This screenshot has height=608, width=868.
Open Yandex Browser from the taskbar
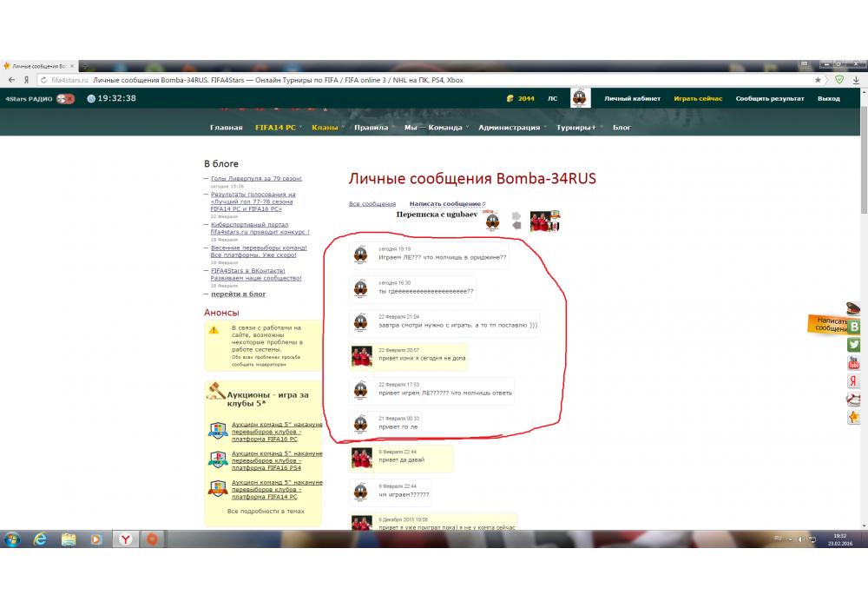pos(126,539)
